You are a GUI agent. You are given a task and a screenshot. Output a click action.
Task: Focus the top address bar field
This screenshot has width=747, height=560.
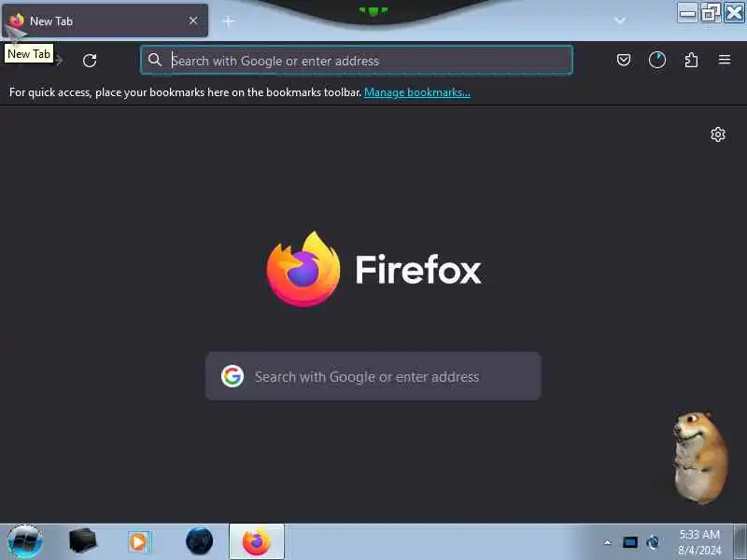pyautogui.click(x=357, y=60)
